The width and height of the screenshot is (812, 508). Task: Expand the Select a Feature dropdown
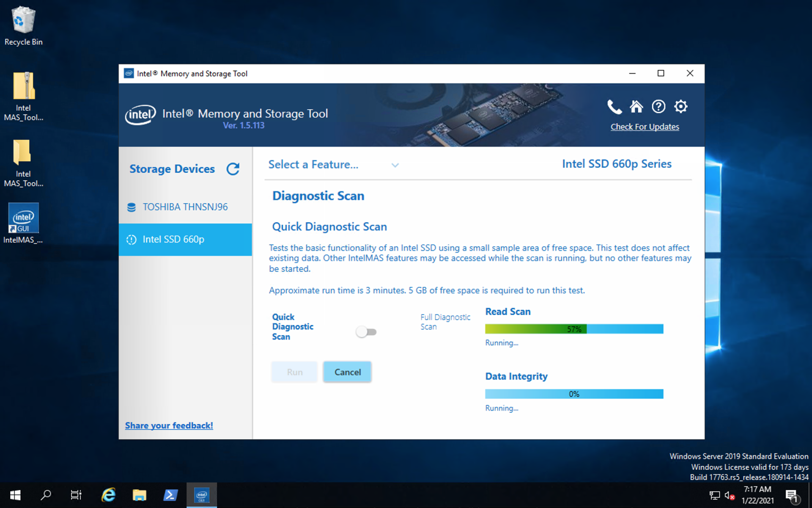333,165
